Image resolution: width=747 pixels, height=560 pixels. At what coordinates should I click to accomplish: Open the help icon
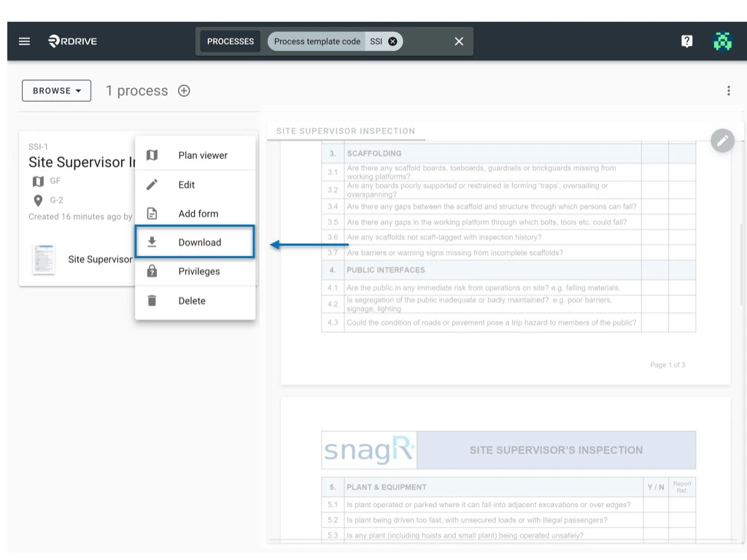pyautogui.click(x=686, y=41)
